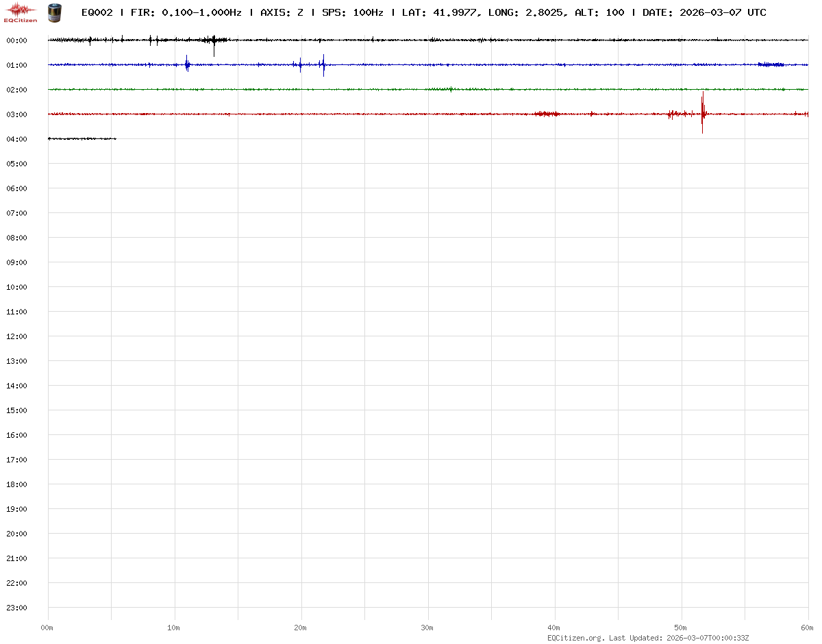Click the seismometer sensor device icon

tap(54, 12)
